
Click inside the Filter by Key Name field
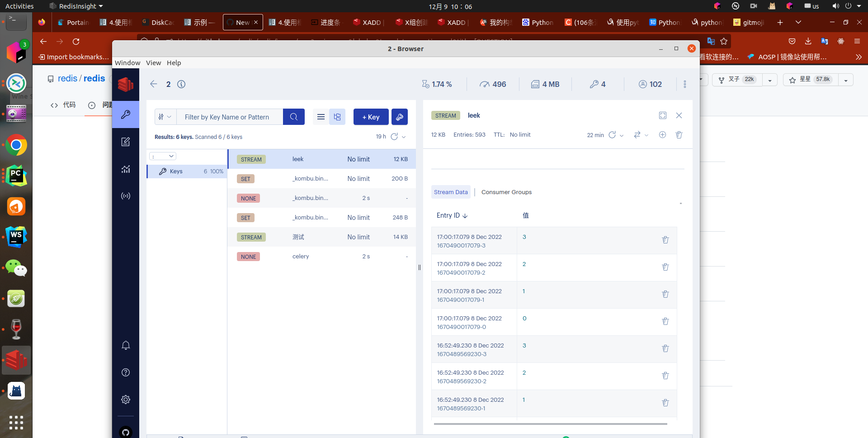[230, 117]
